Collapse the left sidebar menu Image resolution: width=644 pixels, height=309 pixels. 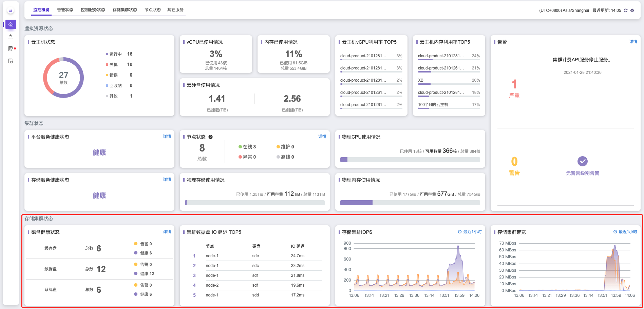(x=11, y=10)
